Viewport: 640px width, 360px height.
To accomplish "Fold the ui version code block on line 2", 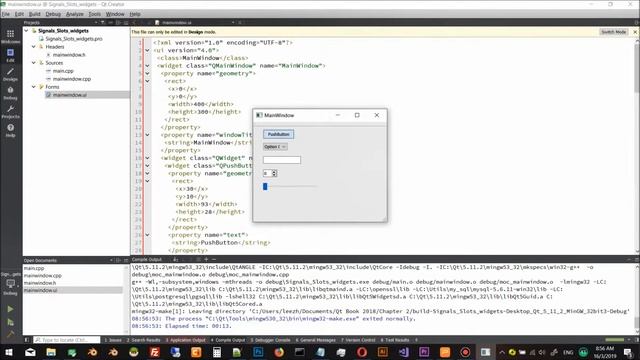I will [x=147, y=50].
